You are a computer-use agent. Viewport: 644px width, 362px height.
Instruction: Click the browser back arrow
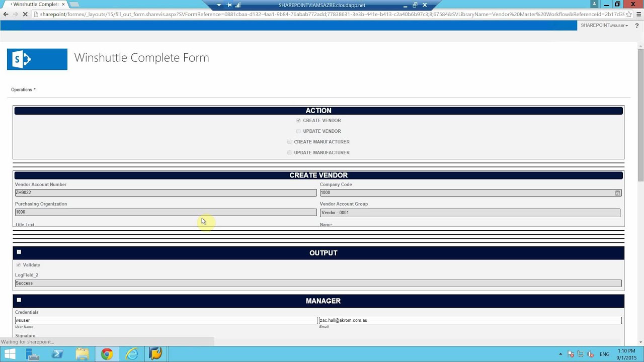click(6, 14)
